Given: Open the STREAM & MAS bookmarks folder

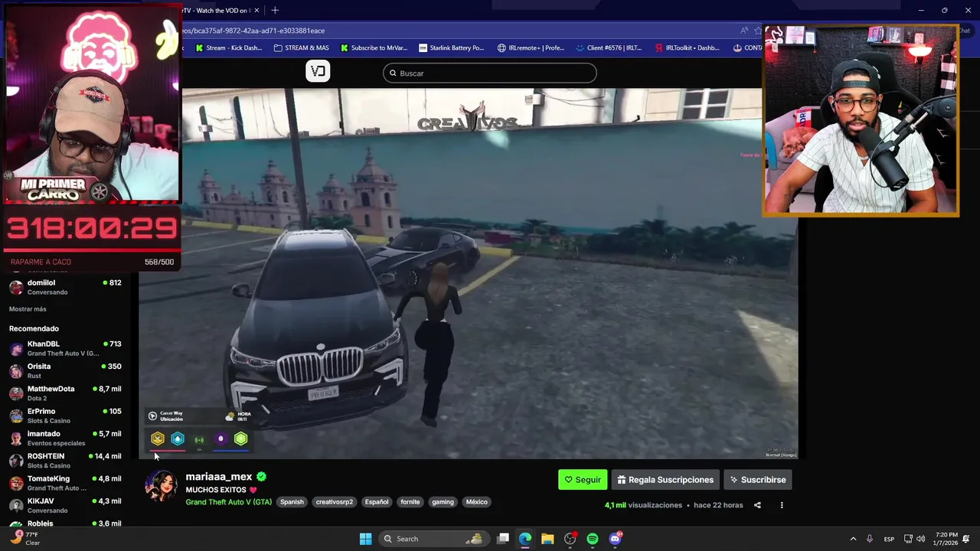Looking at the screenshot, I should click(302, 47).
